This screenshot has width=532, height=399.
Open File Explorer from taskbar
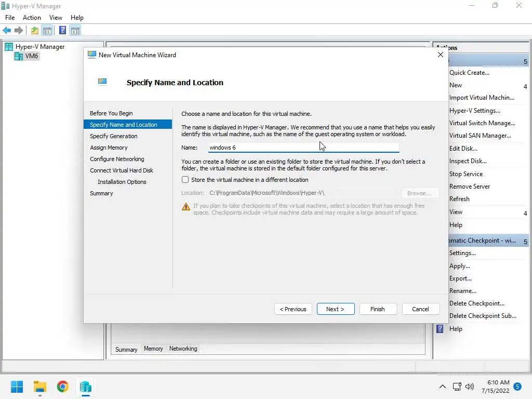tap(39, 387)
